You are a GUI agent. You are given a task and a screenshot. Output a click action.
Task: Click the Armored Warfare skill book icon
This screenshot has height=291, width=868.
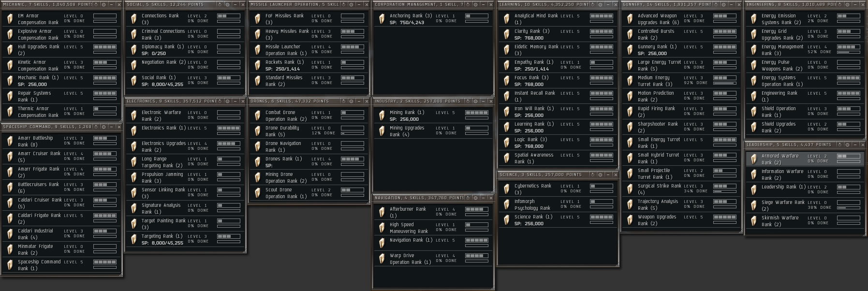tap(753, 159)
